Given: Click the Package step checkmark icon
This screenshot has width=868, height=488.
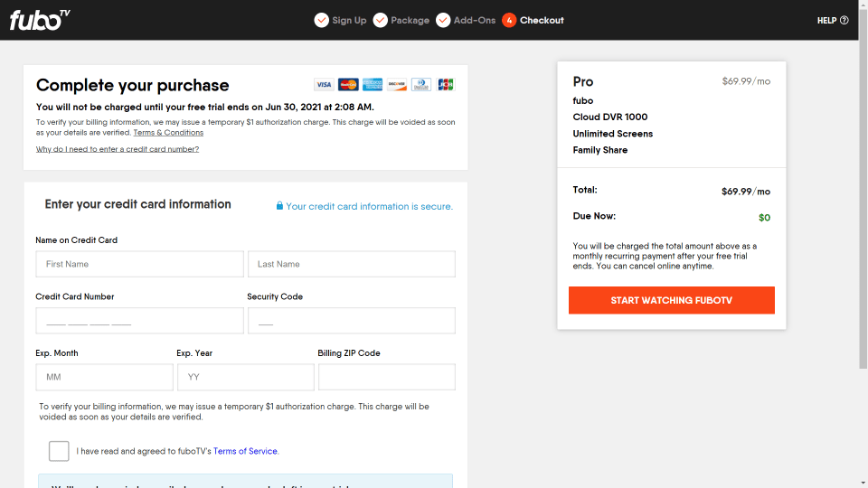Looking at the screenshot, I should point(381,20).
